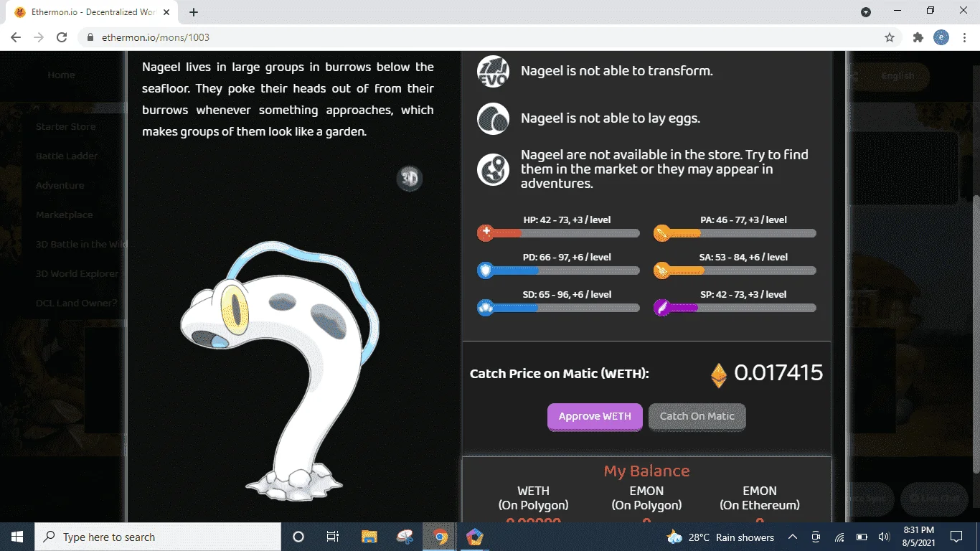980x551 pixels.
Task: Open the Windows notification center
Action: [x=956, y=537]
